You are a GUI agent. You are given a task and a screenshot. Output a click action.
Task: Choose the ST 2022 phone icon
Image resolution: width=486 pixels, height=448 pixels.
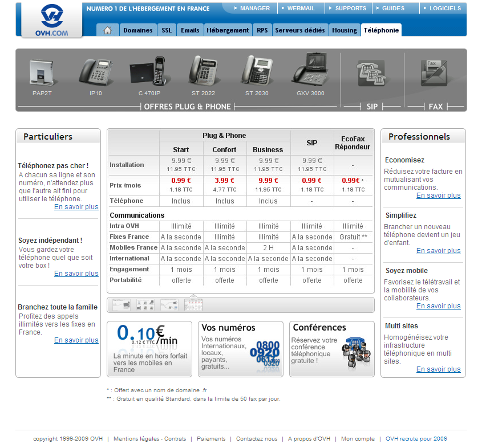click(x=203, y=71)
